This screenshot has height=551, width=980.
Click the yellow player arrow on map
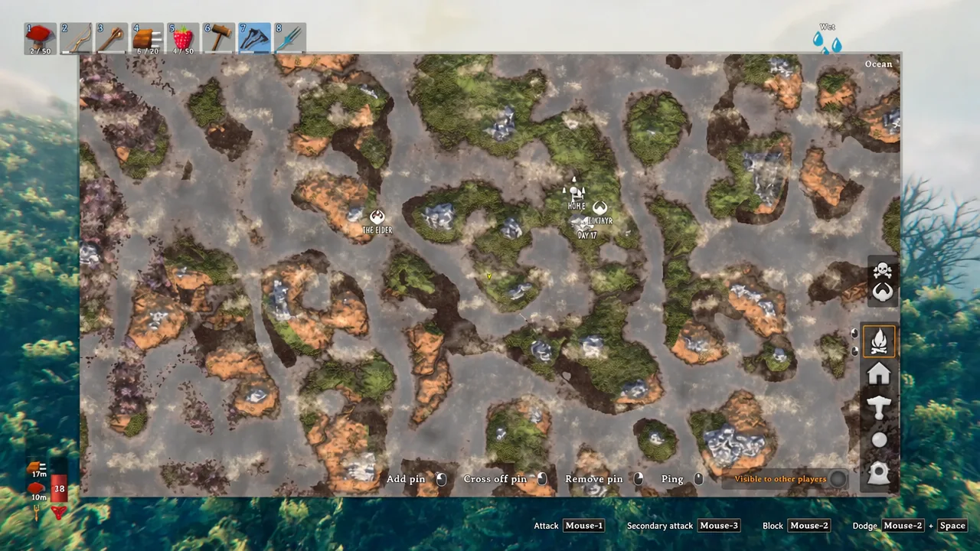[488, 275]
